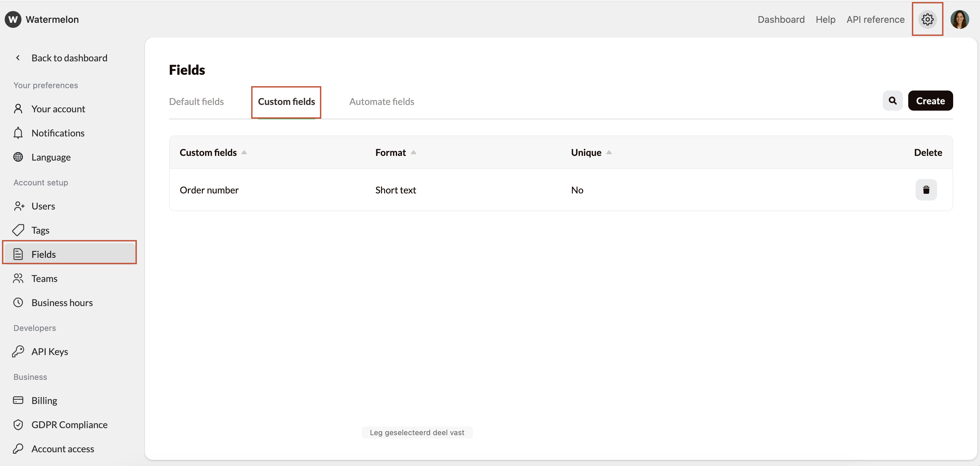Sort the table by Format column

point(414,152)
